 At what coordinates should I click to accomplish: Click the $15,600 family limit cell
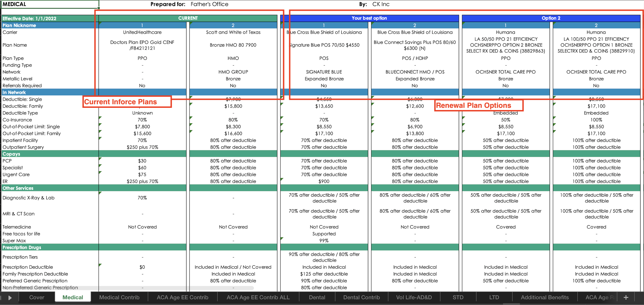pyautogui.click(x=142, y=133)
